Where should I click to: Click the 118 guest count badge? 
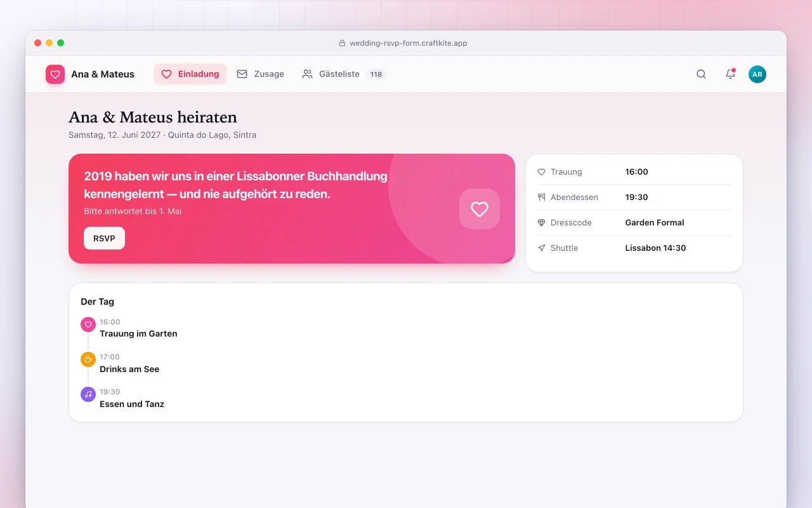tap(376, 74)
